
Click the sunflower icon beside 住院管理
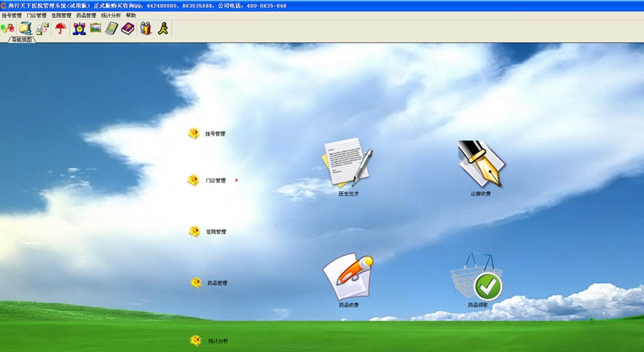(x=195, y=231)
